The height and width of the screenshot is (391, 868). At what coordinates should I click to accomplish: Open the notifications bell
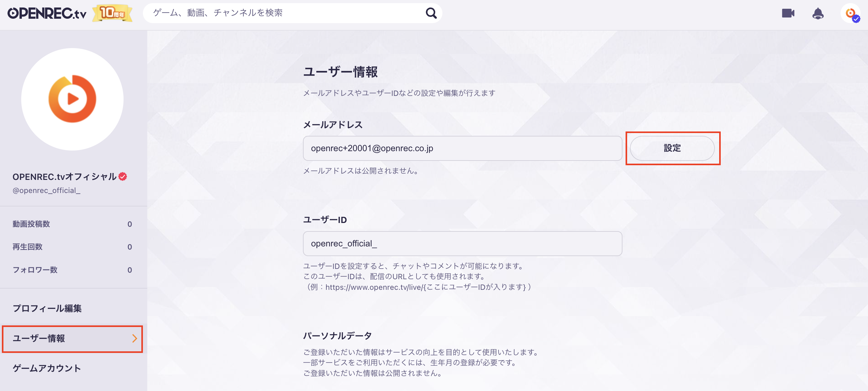coord(818,13)
